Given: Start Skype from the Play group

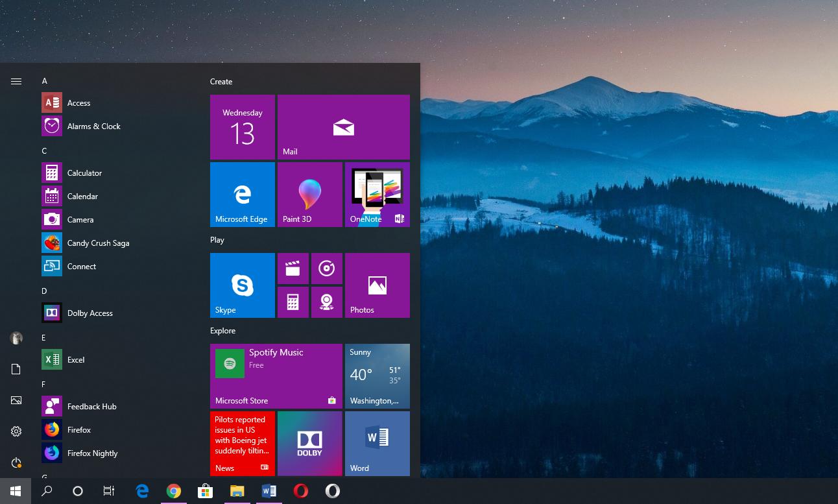Looking at the screenshot, I should point(242,285).
